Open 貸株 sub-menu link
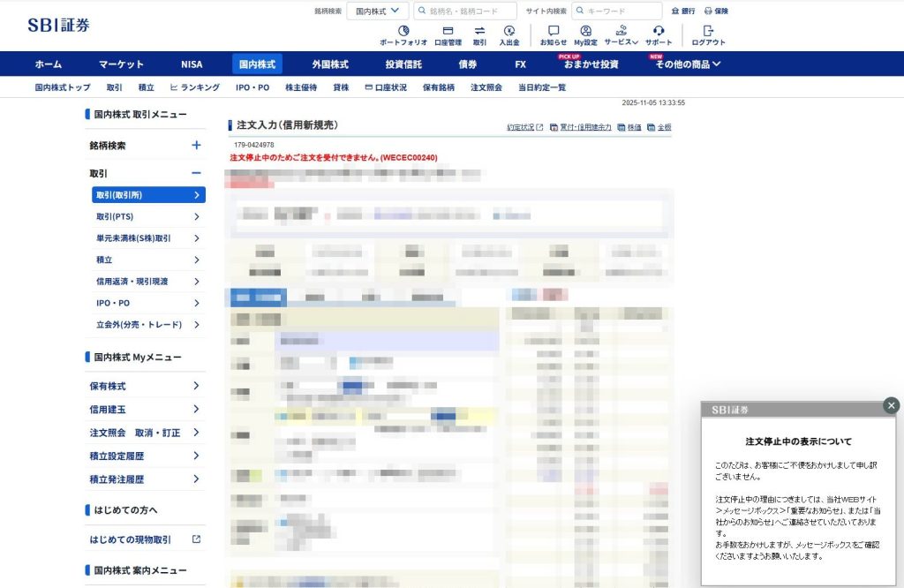 click(x=341, y=87)
